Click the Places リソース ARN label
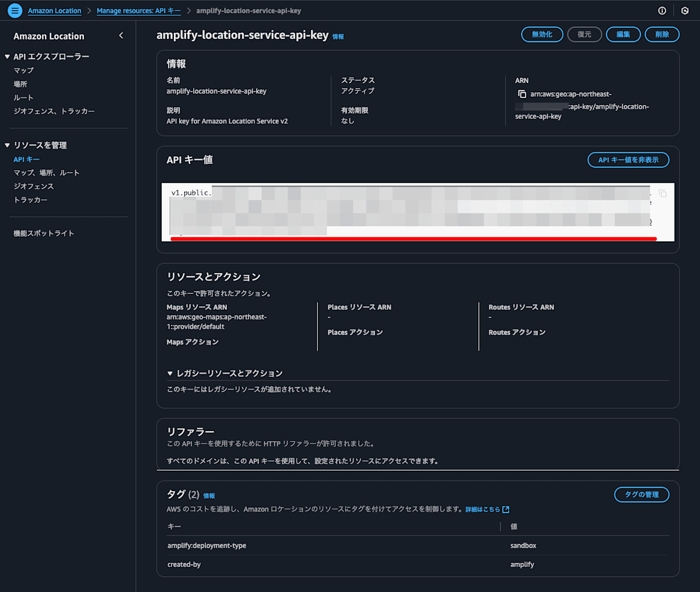The image size is (700, 592). 359,307
